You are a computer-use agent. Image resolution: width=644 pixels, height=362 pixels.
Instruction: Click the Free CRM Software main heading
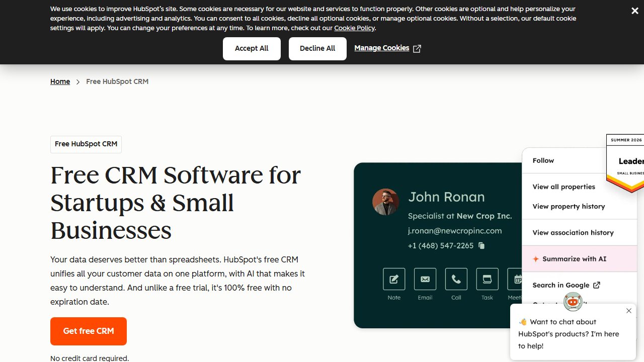(x=176, y=203)
